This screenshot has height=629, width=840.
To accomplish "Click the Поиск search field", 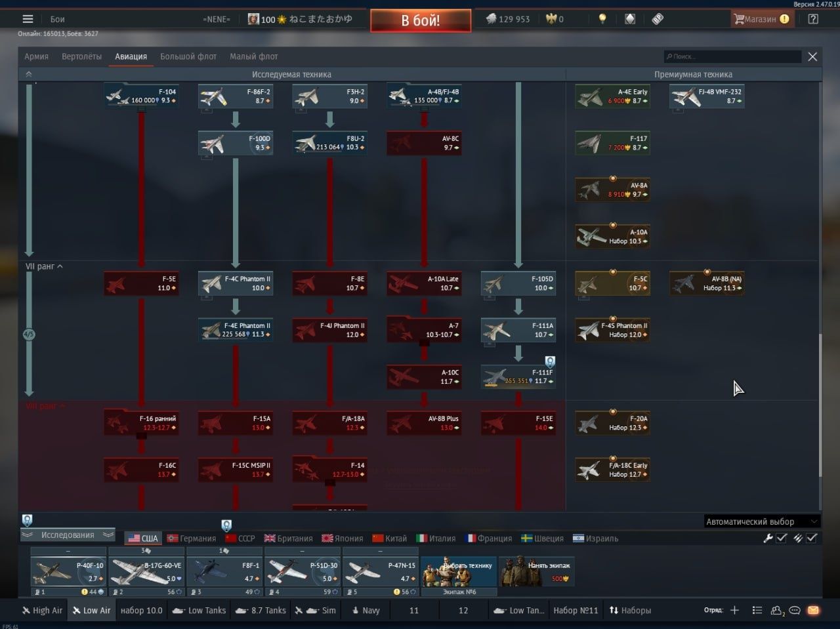I will coord(732,56).
